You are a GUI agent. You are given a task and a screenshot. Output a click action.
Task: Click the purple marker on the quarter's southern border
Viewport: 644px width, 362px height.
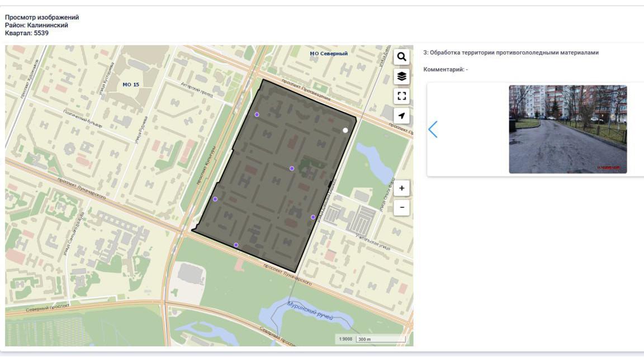pos(236,245)
